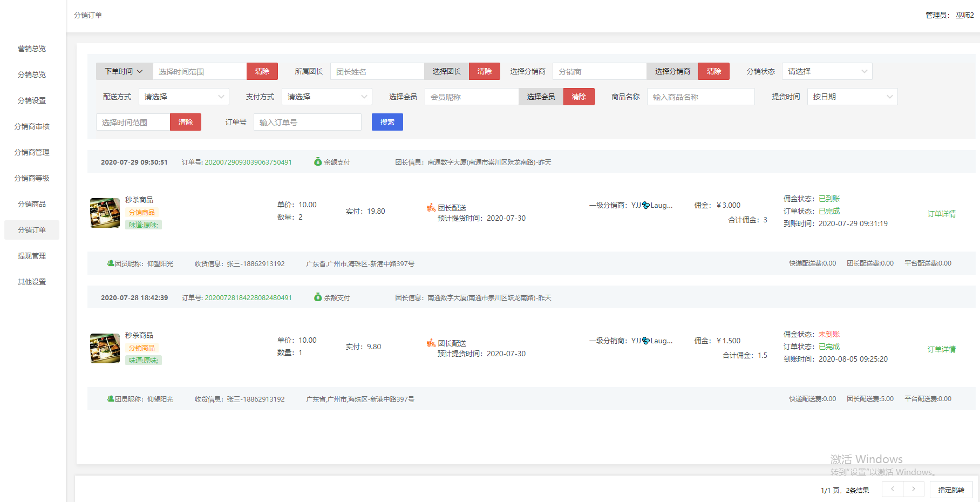Viewport: 980px width, 502px height.
Task: Click the distributor avatar icon in second order
Action: [645, 341]
